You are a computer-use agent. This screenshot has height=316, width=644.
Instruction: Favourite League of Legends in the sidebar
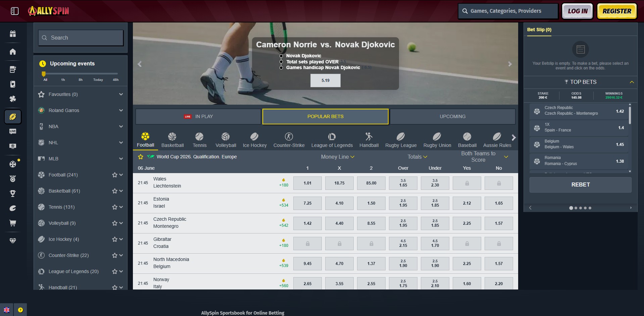tap(114, 271)
